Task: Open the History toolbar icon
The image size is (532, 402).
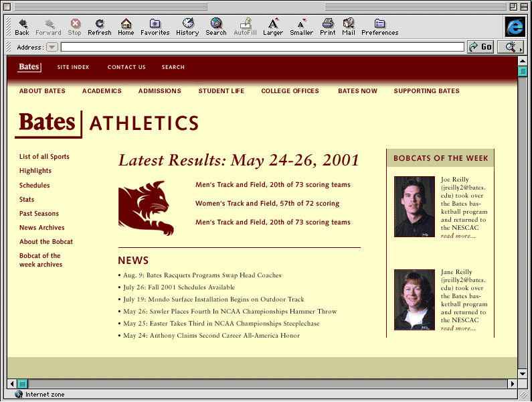Action: click(187, 27)
